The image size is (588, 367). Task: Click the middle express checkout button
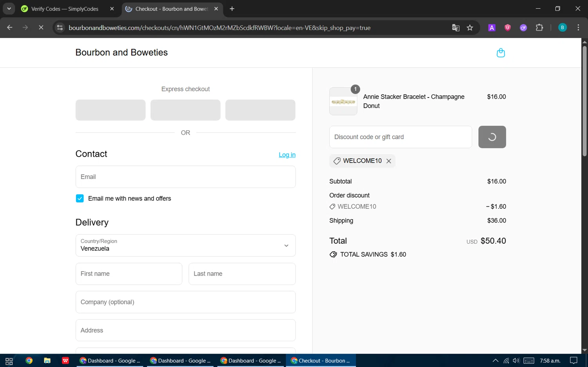pos(185,110)
